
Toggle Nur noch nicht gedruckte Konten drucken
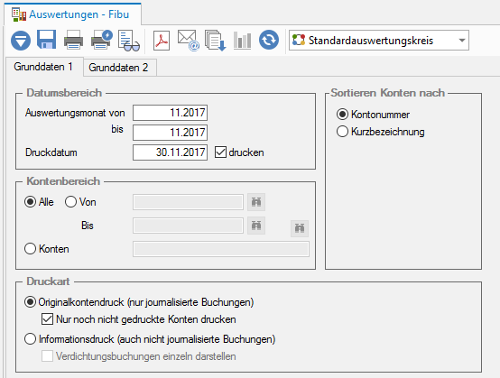point(47,319)
